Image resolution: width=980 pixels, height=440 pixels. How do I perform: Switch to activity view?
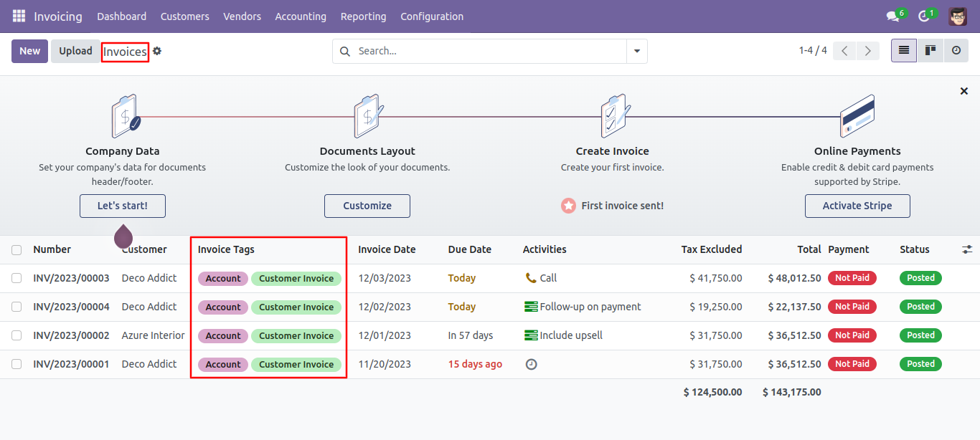pos(956,50)
